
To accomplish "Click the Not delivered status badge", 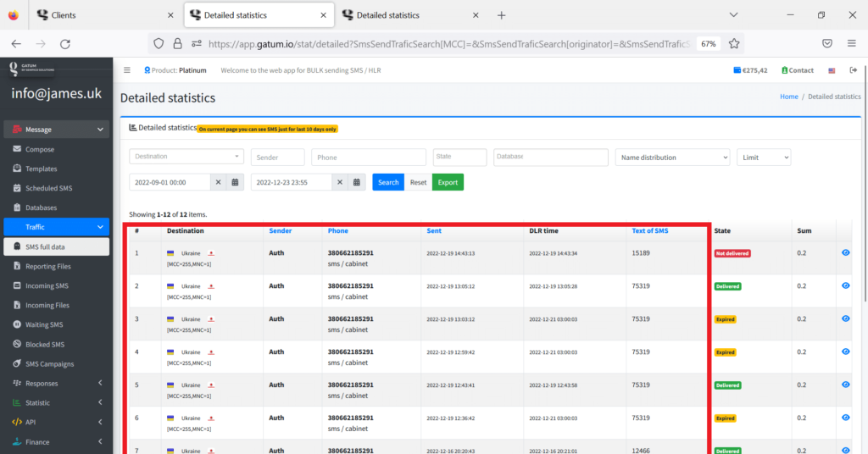I will 732,253.
